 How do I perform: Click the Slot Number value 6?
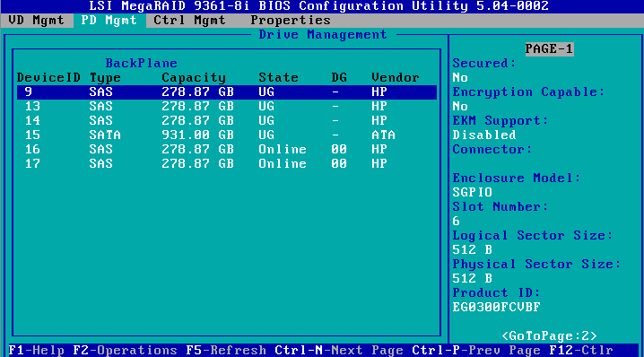pos(456,221)
